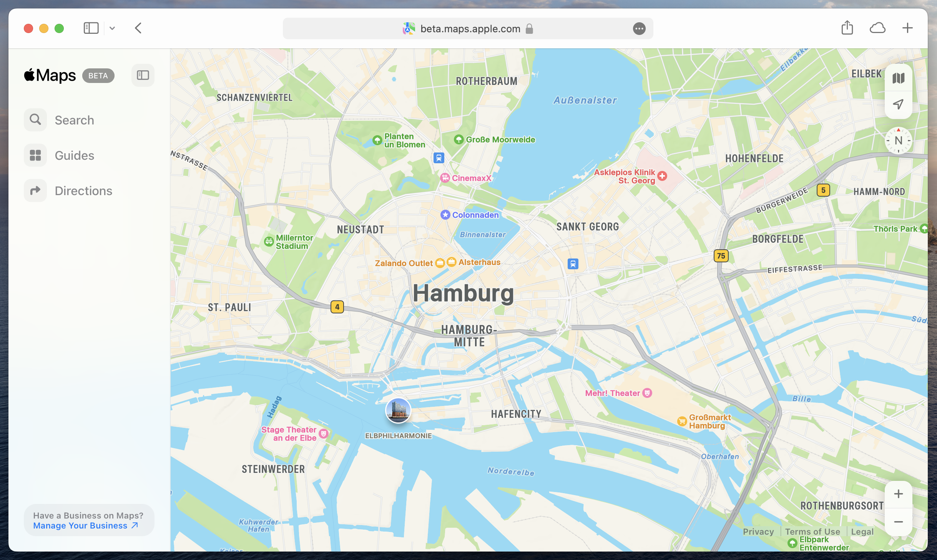
Task: Click the STEINWERDER district label
Action: (273, 469)
